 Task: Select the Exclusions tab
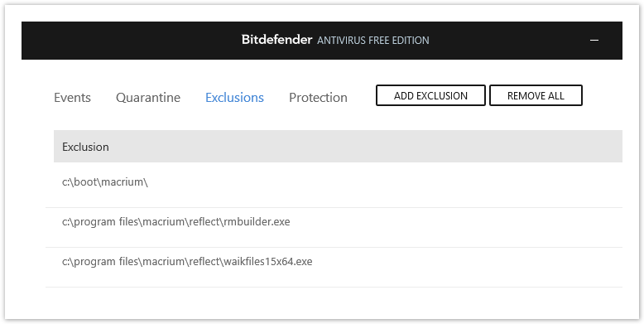tap(234, 98)
